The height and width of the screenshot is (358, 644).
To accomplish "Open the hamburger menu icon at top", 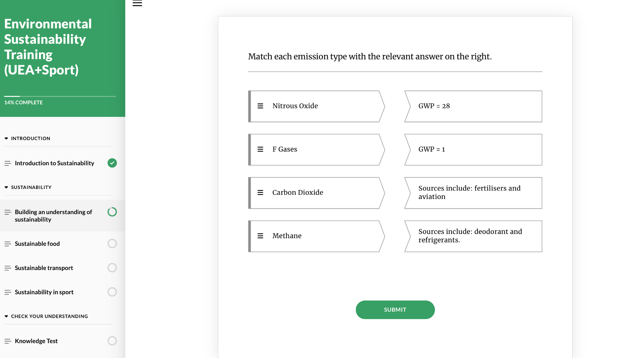I will [x=137, y=3].
